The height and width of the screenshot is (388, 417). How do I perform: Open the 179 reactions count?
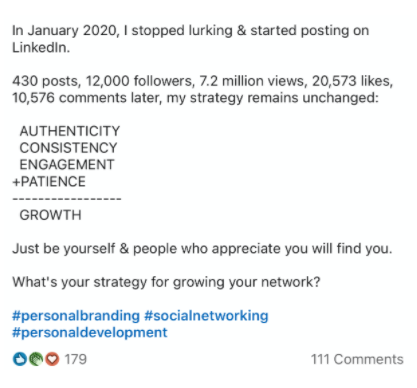tap(76, 359)
